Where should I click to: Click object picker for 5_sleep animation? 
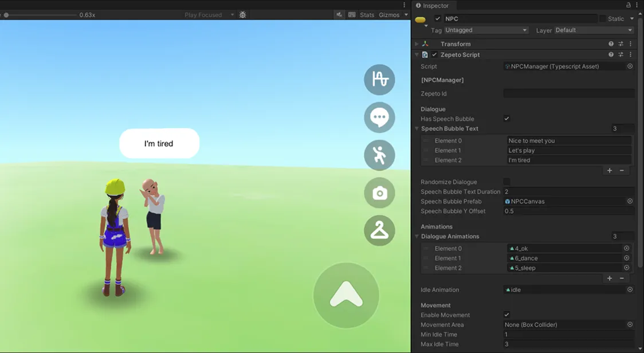click(626, 268)
